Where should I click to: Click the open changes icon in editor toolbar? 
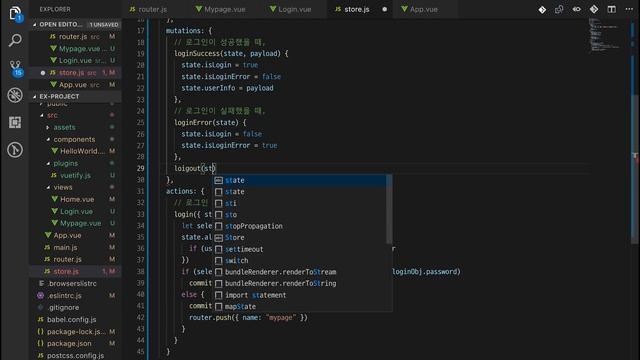tap(559, 9)
